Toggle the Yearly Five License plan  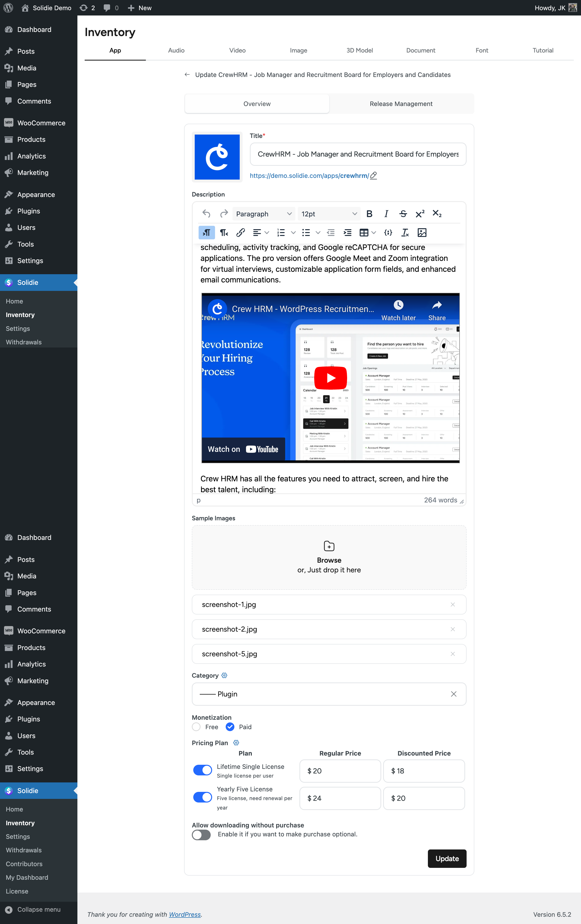click(202, 797)
